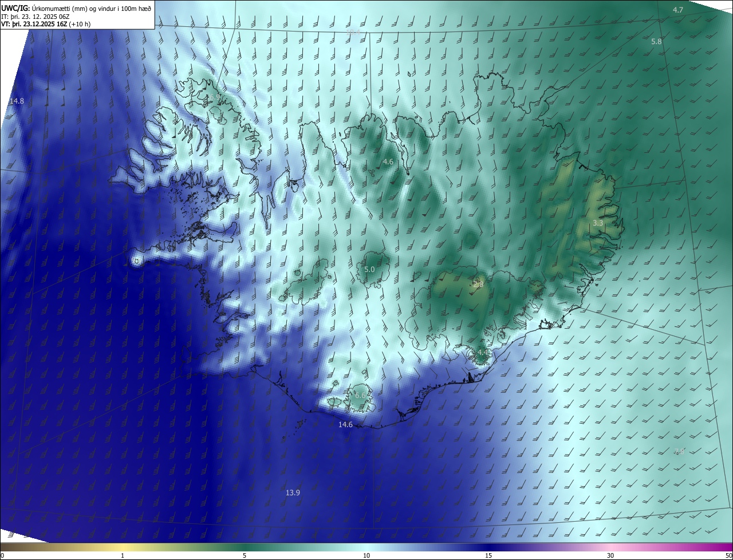Click the legend tick label 30
733x560 pixels.
point(610,556)
